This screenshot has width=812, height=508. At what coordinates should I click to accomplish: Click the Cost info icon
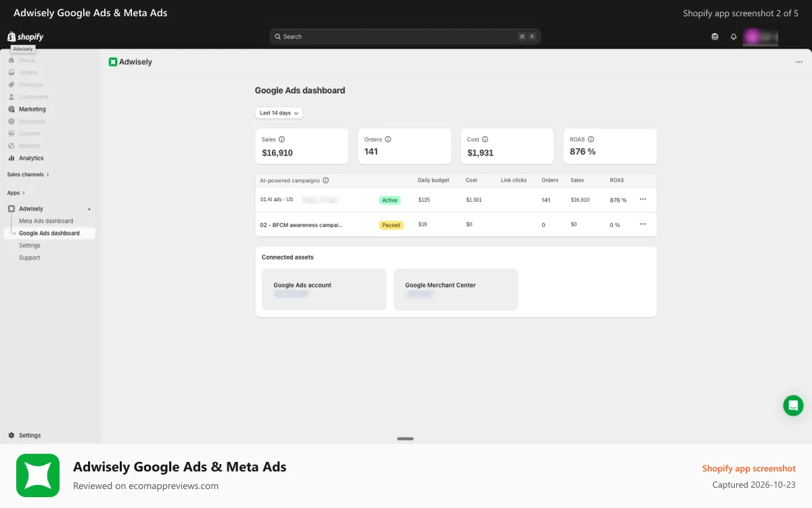(485, 139)
